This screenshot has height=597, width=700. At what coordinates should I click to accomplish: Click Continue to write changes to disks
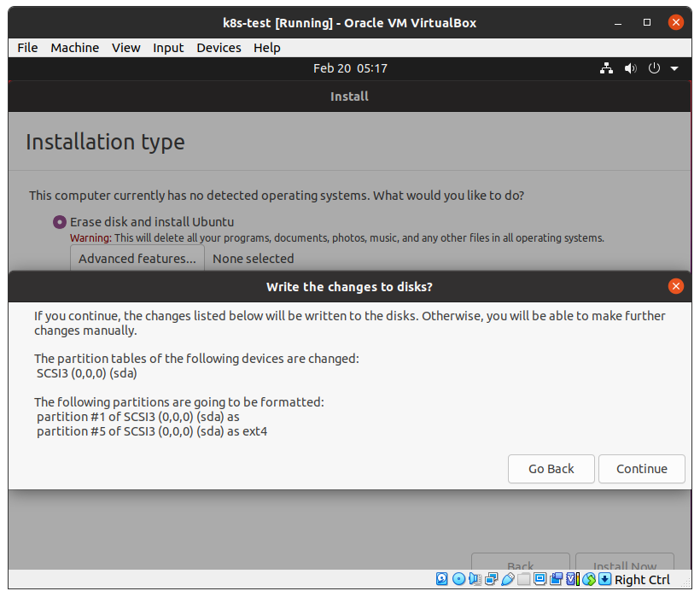point(641,469)
